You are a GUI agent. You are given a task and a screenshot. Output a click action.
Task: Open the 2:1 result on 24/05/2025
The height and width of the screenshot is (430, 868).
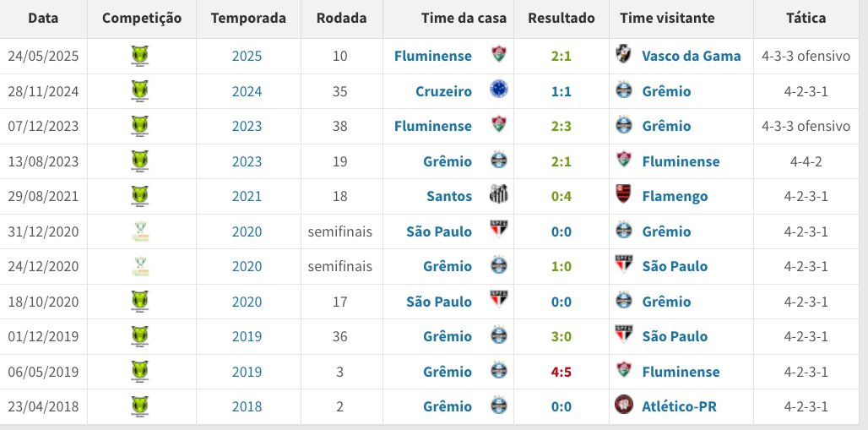click(561, 57)
